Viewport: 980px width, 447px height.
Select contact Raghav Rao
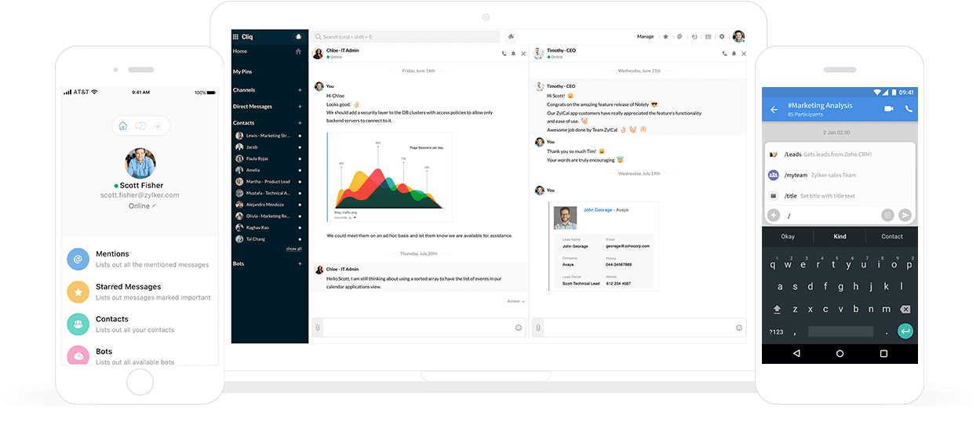point(268,227)
